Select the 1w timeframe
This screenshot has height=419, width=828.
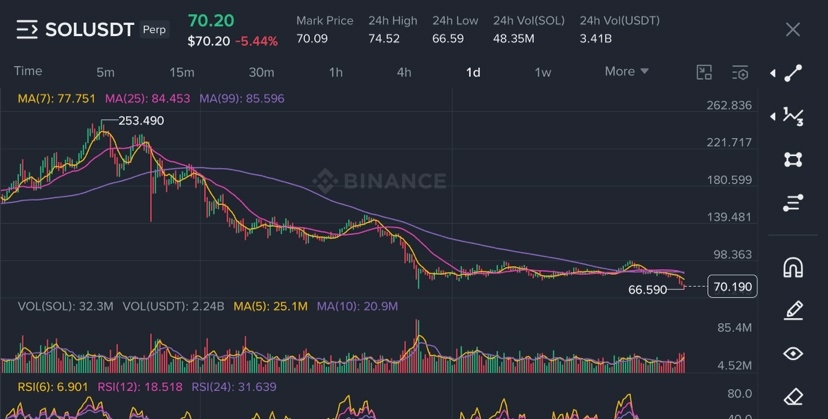543,72
